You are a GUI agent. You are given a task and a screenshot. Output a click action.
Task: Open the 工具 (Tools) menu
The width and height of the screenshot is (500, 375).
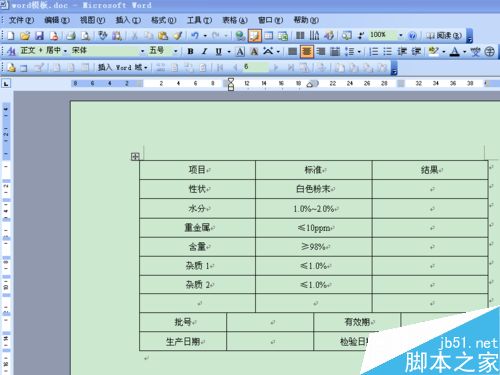tap(199, 20)
